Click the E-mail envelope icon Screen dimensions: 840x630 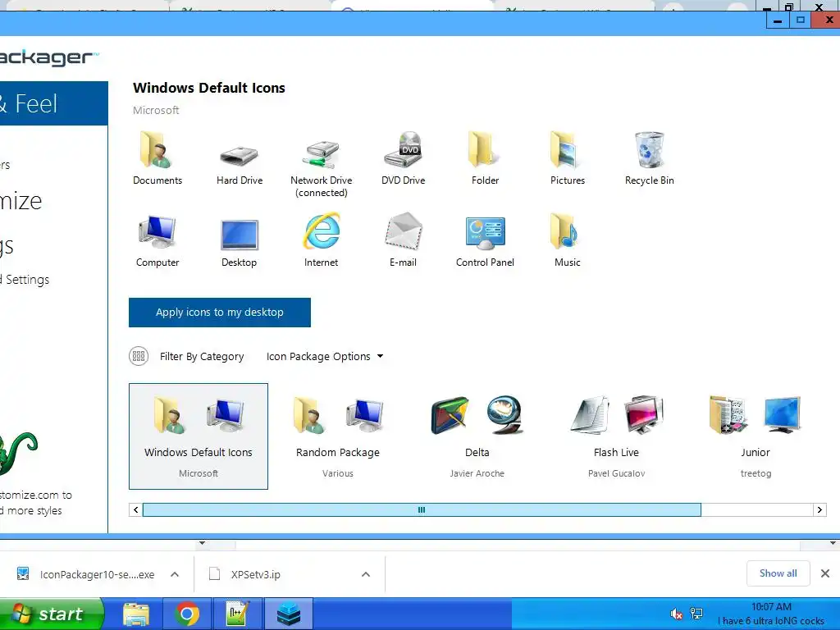click(x=403, y=231)
